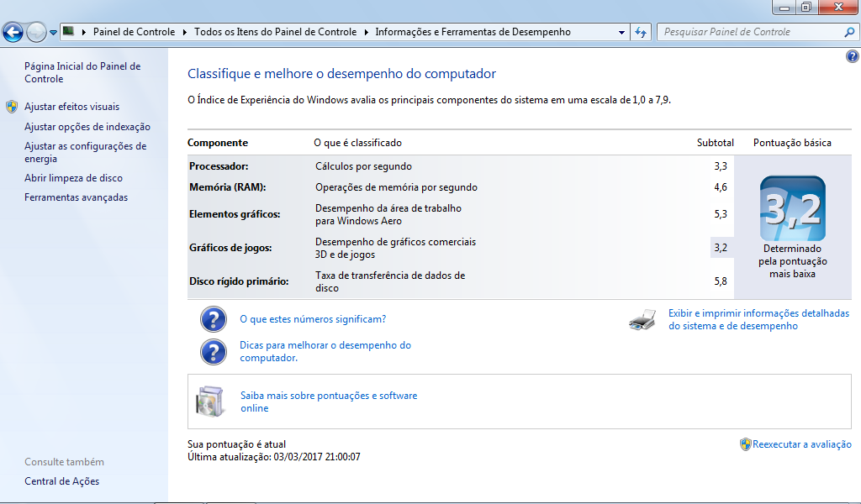Image resolution: width=861 pixels, height=504 pixels.
Task: Refresh the page using the address bar refresh button
Action: (x=641, y=32)
